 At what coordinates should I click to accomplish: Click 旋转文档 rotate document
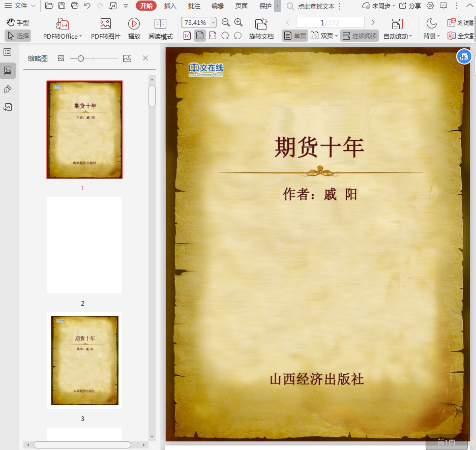click(261, 29)
